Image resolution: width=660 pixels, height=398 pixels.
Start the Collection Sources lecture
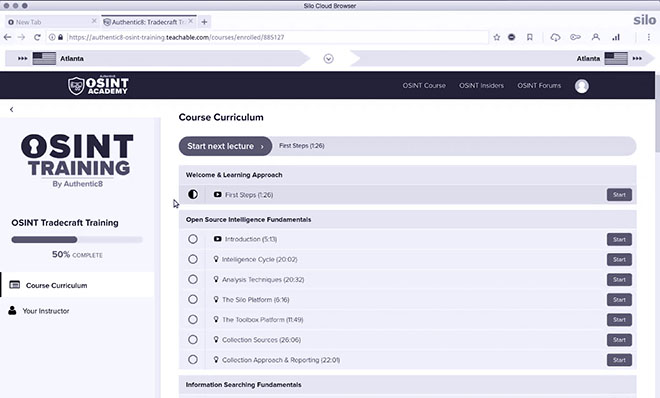pos(619,340)
